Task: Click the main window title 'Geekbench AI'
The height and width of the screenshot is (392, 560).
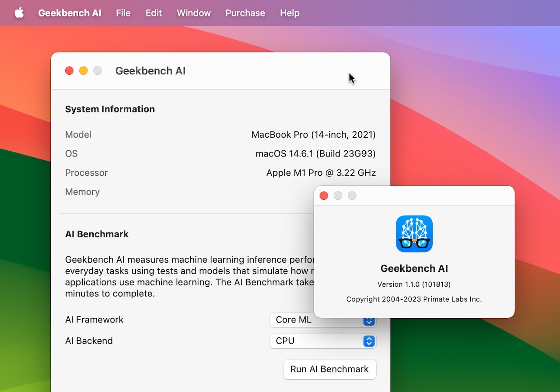Action: point(150,71)
